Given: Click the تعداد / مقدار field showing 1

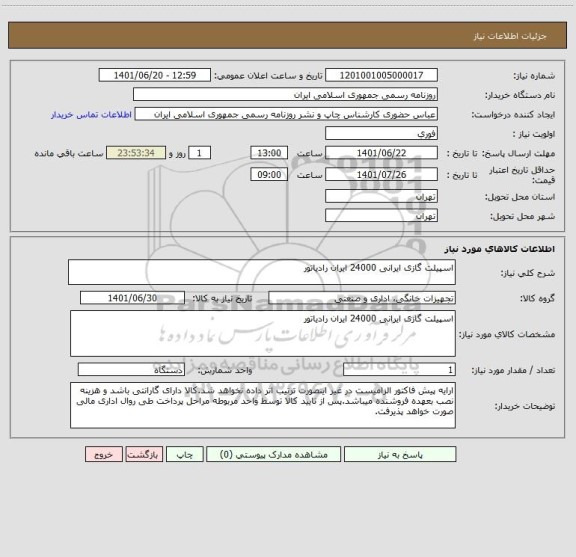Looking at the screenshot, I should click(x=399, y=370).
